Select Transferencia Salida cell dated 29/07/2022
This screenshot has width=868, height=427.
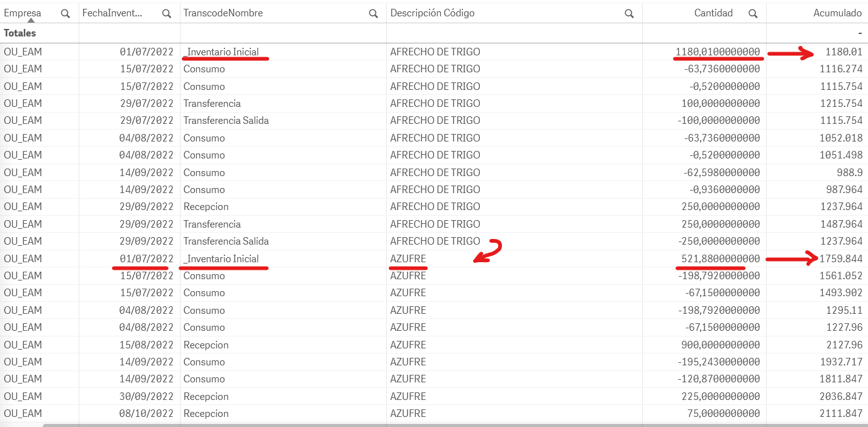tap(226, 120)
